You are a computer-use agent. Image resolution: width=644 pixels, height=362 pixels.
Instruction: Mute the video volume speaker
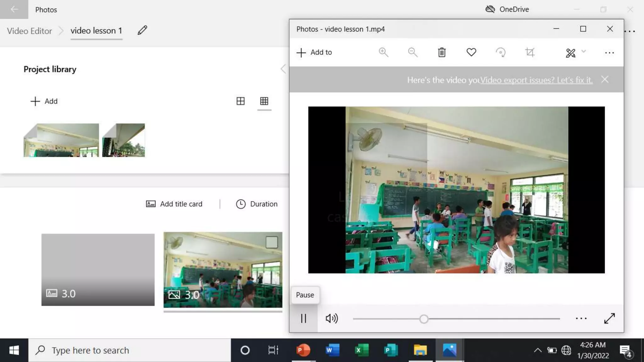[x=332, y=319]
